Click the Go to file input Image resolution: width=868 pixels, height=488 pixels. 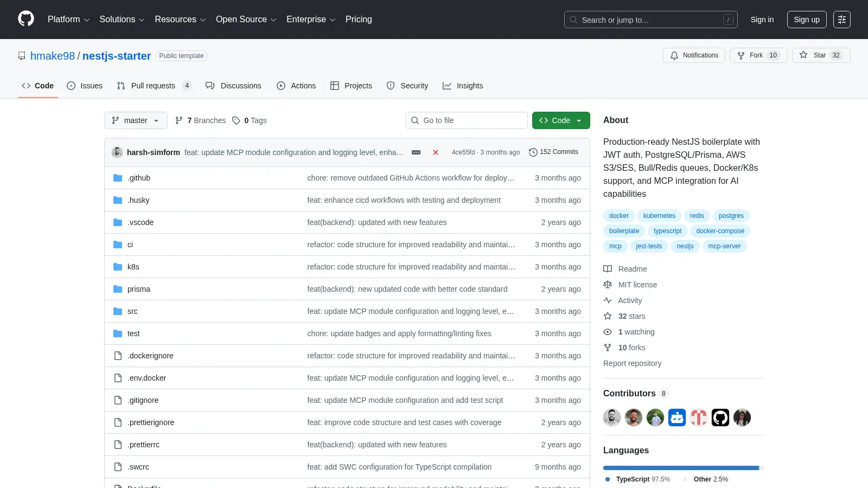(x=467, y=120)
